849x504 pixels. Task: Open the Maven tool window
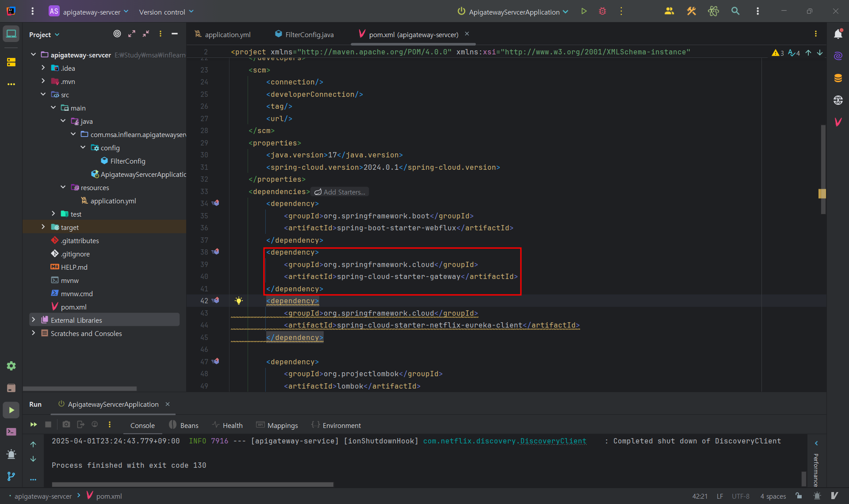point(838,122)
